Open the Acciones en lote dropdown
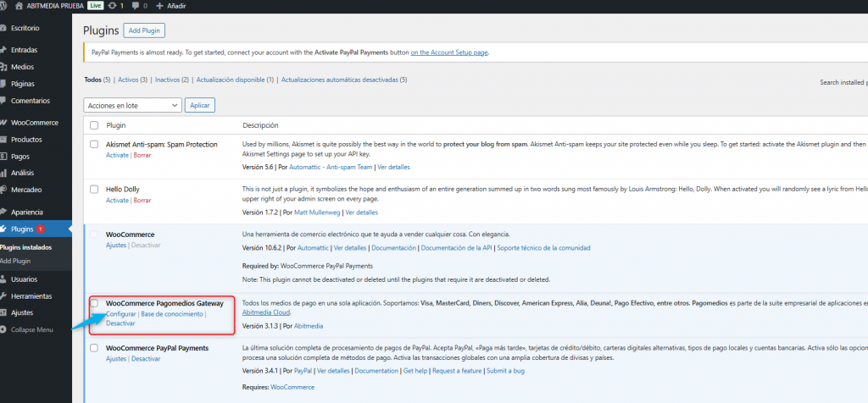The height and width of the screenshot is (403, 868). (133, 105)
